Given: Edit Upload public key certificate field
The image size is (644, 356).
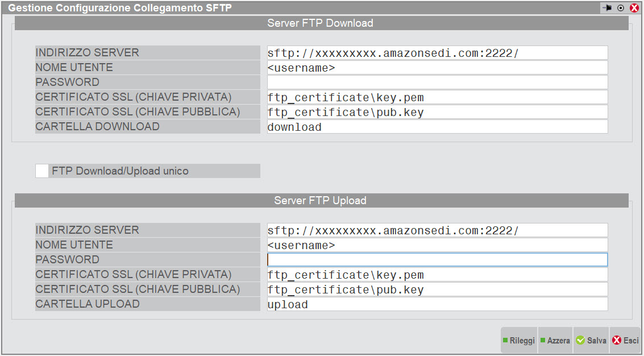Looking at the screenshot, I should (437, 289).
